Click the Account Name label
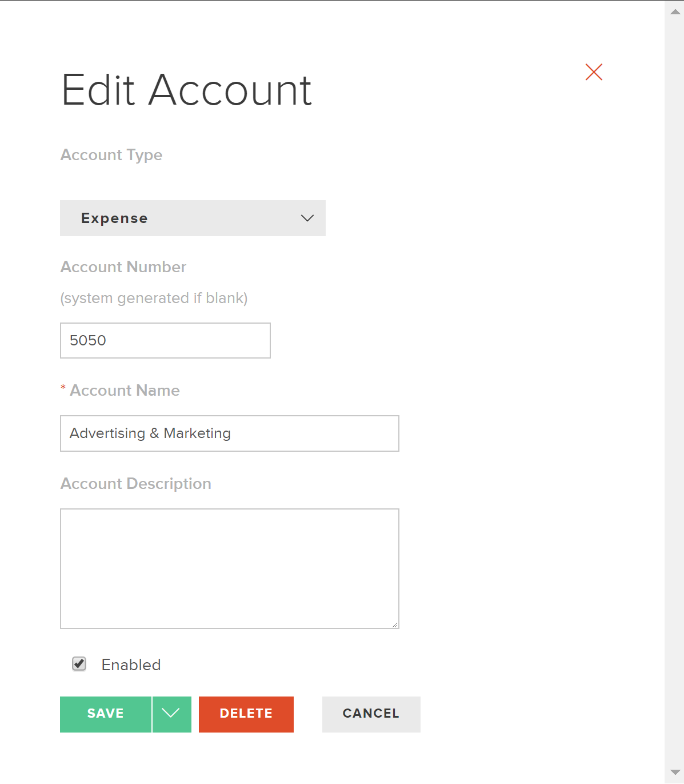This screenshot has width=684, height=784. click(x=125, y=391)
